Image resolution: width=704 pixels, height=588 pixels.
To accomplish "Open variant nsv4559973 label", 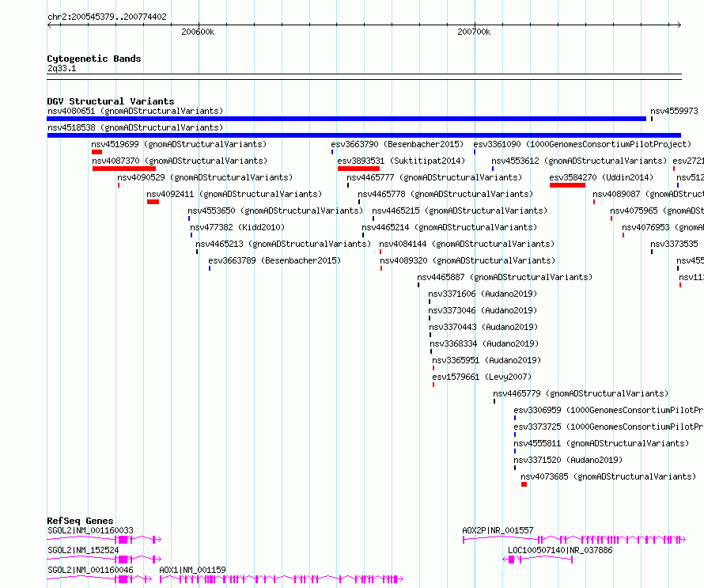I will pos(674,111).
